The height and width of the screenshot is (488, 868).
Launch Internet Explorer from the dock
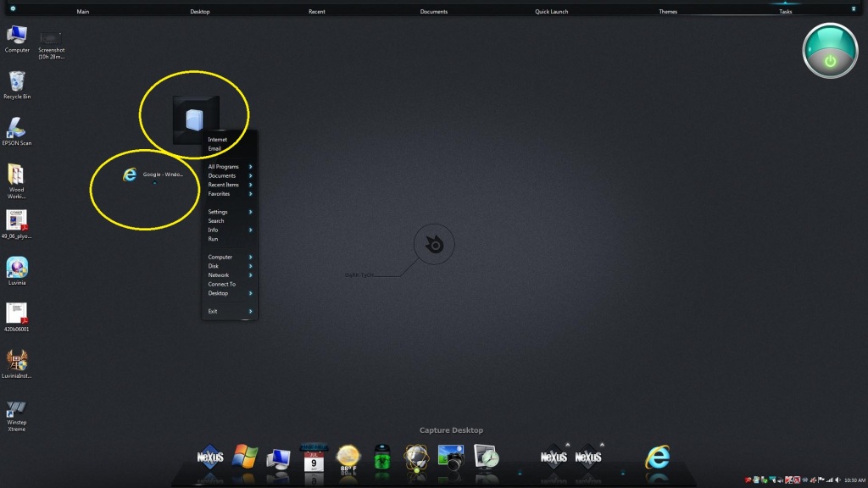point(657,457)
